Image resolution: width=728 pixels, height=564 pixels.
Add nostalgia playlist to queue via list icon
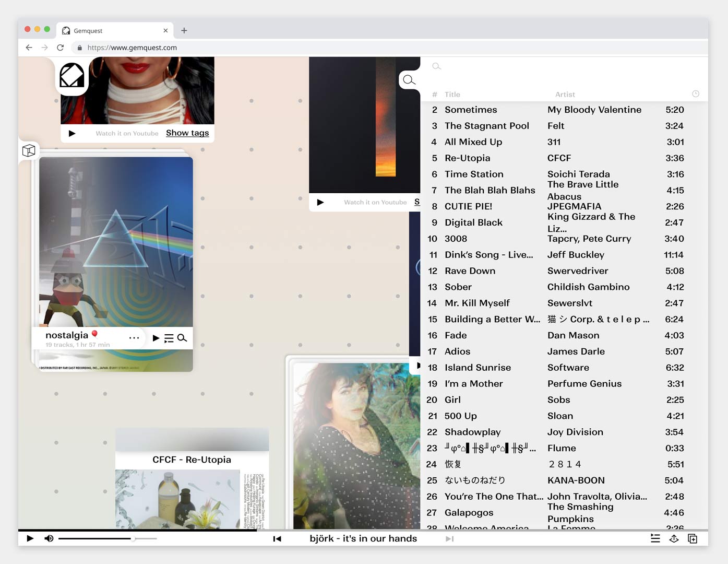[x=169, y=338]
